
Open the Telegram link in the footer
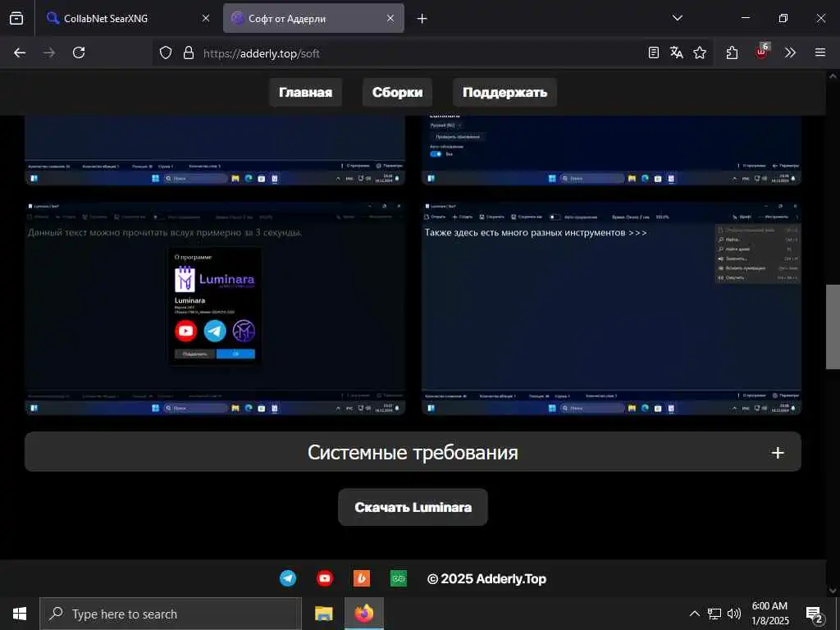click(288, 578)
